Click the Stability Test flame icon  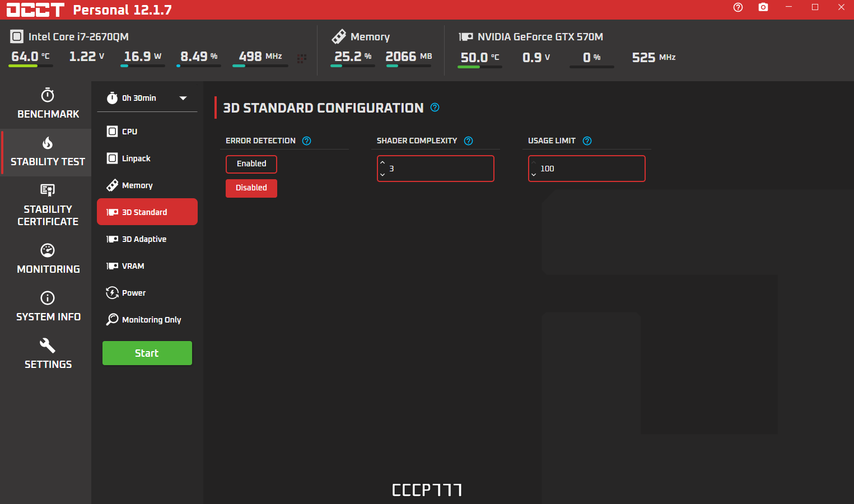[x=48, y=143]
